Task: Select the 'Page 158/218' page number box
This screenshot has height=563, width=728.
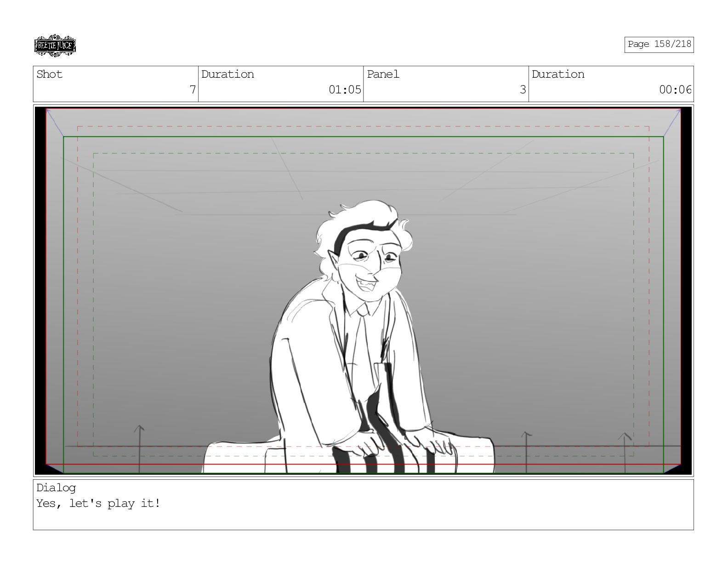Action: click(659, 44)
